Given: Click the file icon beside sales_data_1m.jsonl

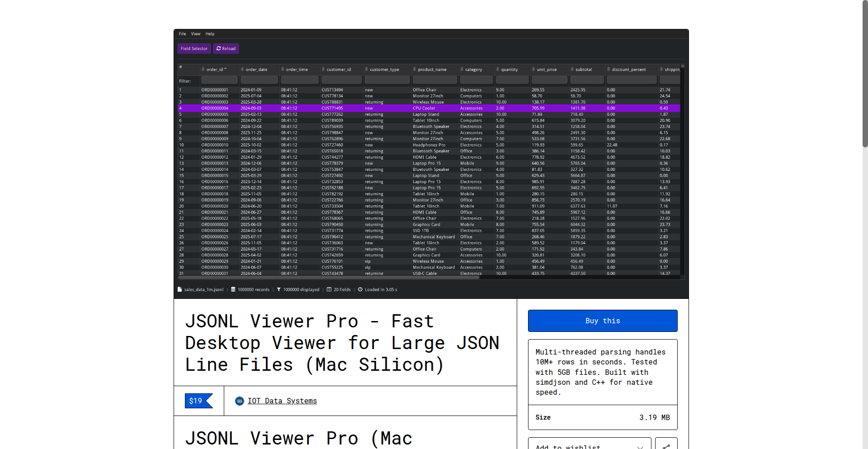Looking at the screenshot, I should click(179, 289).
